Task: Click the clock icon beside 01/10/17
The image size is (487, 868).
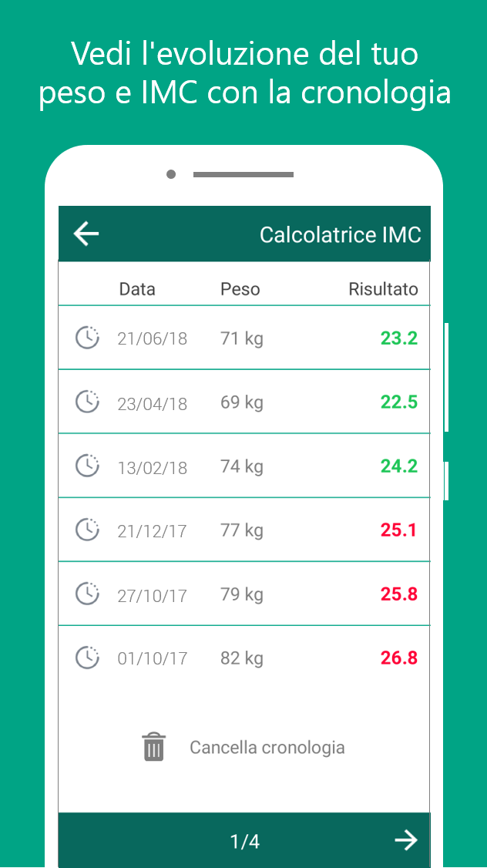Action: pyautogui.click(x=87, y=658)
